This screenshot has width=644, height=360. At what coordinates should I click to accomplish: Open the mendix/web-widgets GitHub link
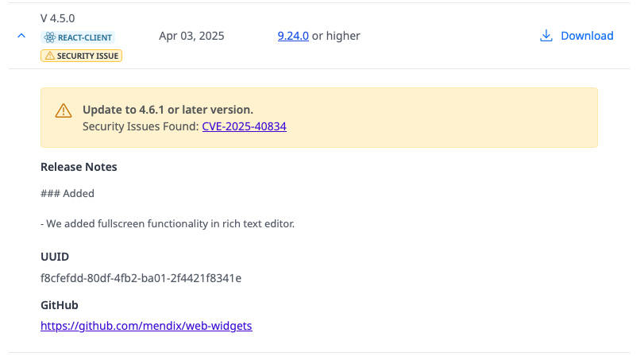click(x=146, y=326)
